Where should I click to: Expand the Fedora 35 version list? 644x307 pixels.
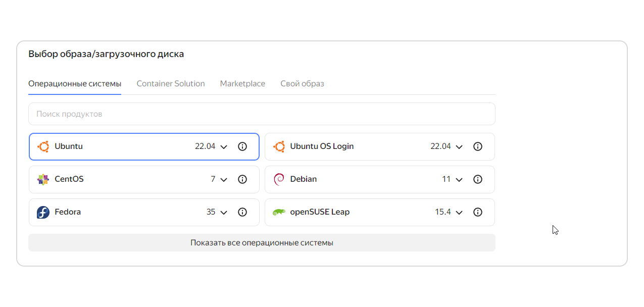click(224, 213)
